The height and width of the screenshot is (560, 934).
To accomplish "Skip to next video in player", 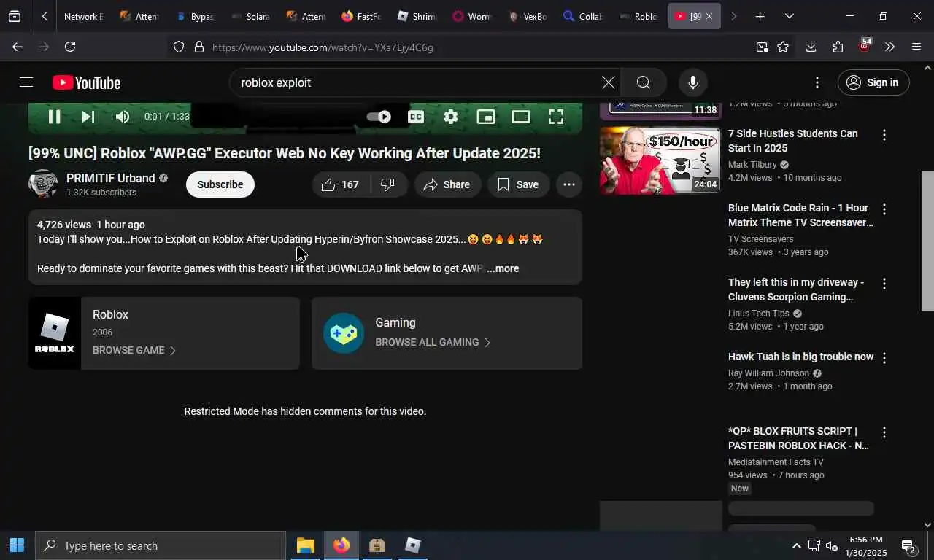I will (x=88, y=117).
